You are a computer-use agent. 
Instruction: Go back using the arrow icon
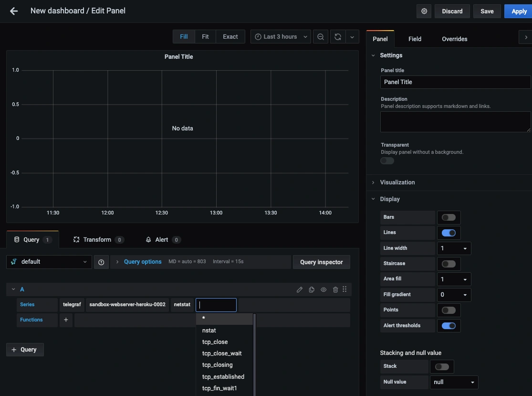[x=13, y=11]
